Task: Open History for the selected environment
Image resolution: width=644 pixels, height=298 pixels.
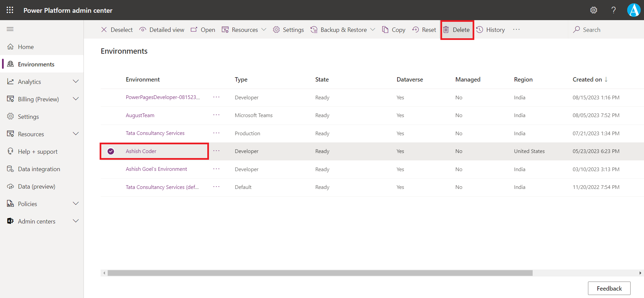Action: coord(491,30)
